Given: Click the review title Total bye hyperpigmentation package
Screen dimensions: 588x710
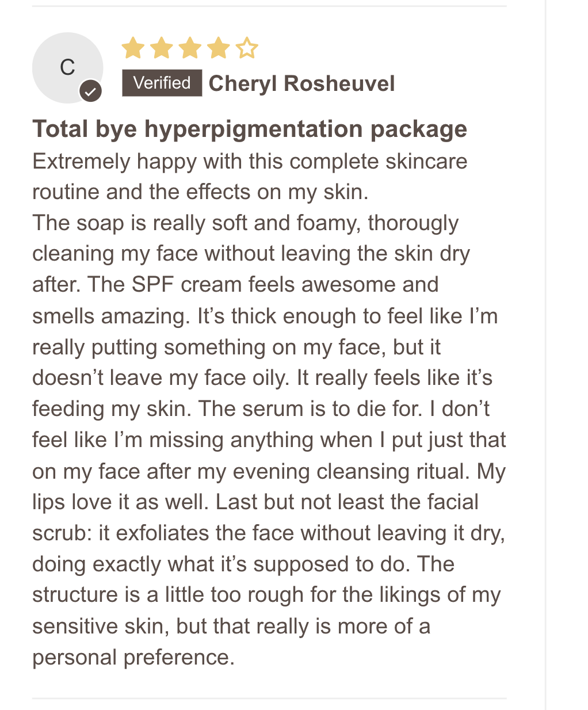Looking at the screenshot, I should tap(250, 129).
